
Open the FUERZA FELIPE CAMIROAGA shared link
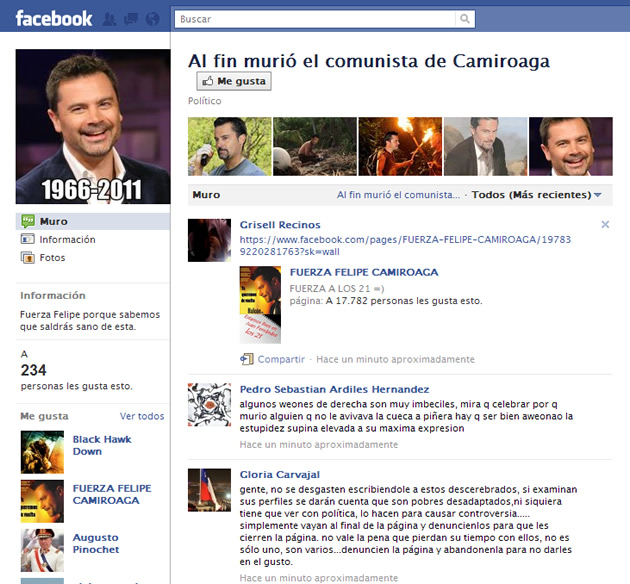pos(363,272)
